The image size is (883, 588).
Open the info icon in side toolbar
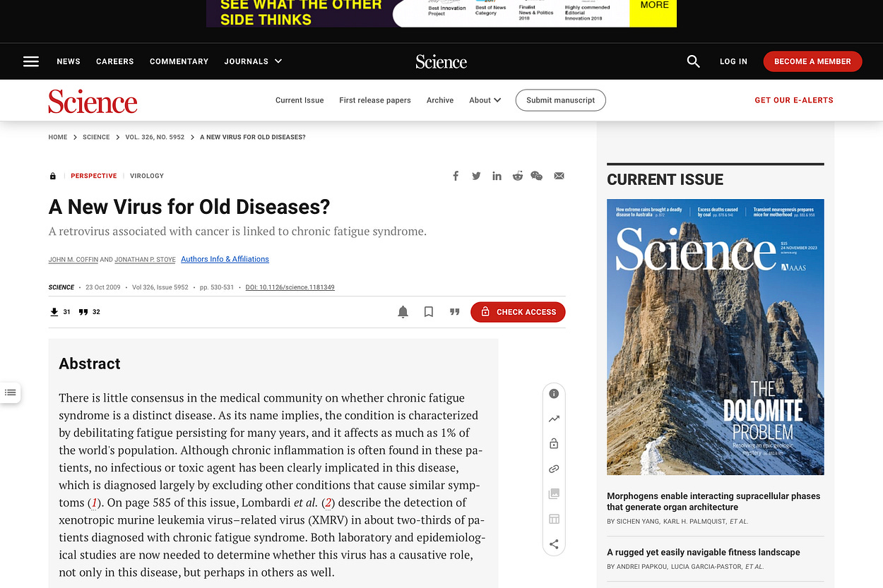click(x=554, y=394)
